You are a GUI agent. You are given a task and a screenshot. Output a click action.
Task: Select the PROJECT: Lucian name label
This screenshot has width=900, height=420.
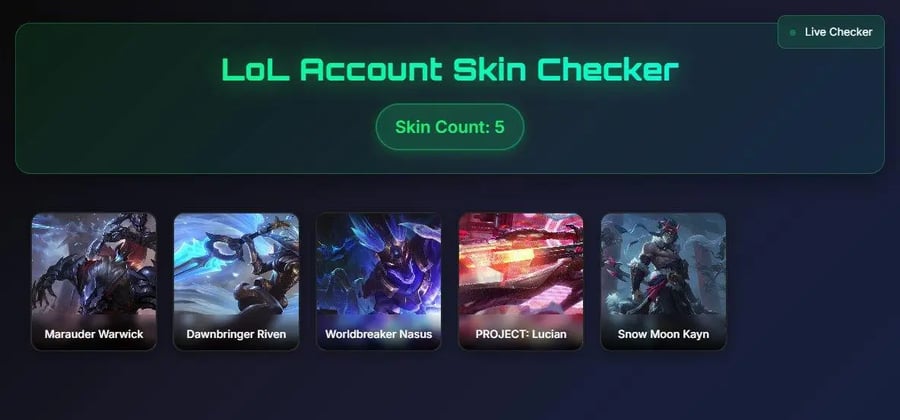[x=521, y=334]
